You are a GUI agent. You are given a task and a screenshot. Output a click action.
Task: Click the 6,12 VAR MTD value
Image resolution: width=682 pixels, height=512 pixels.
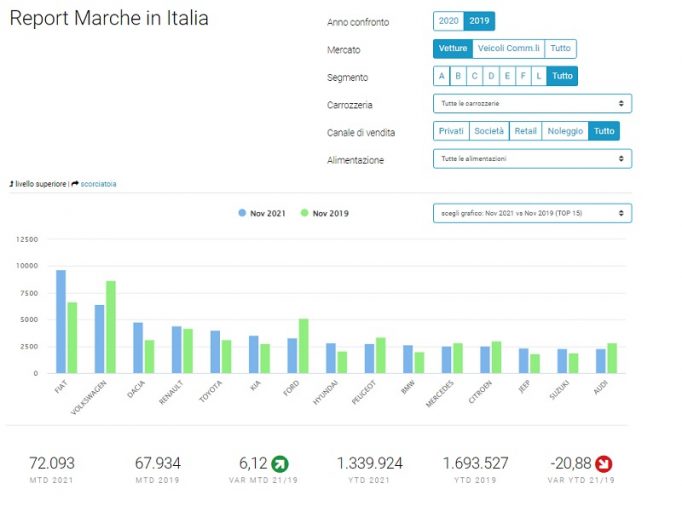pyautogui.click(x=253, y=463)
